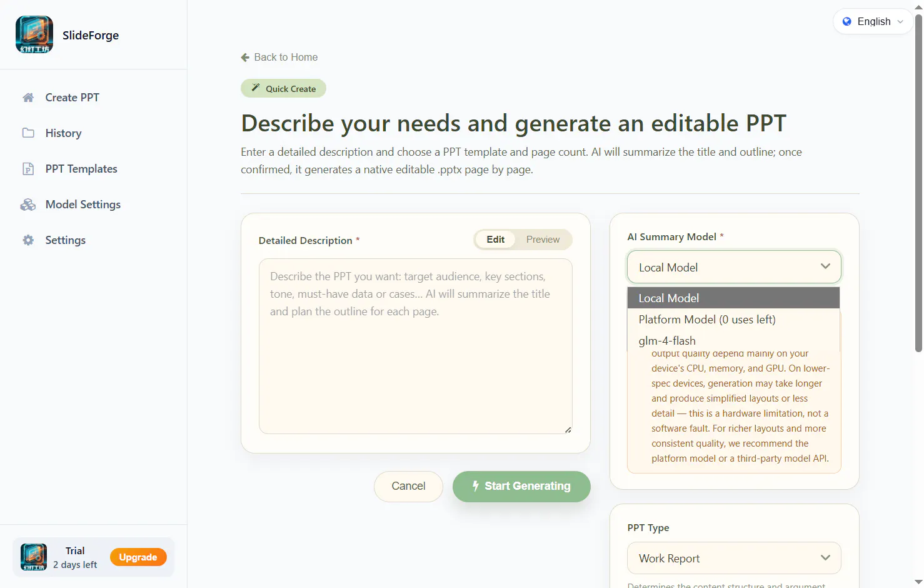Viewport: 924px width, 588px height.
Task: Click the History folder icon
Action: click(28, 133)
